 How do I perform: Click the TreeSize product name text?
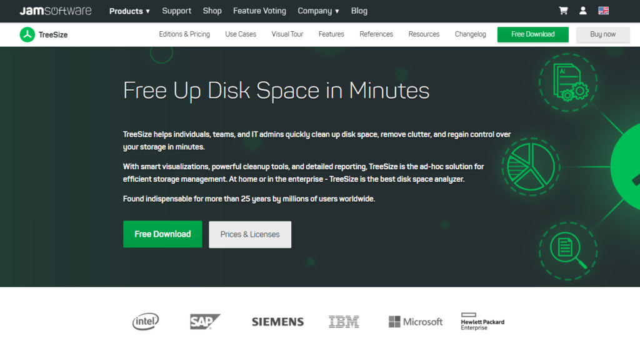tap(53, 34)
